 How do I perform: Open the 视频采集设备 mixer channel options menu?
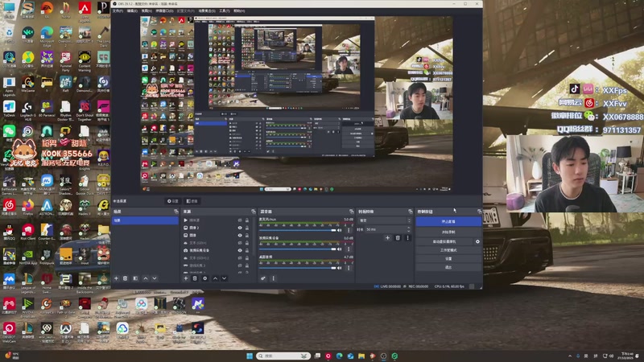(349, 249)
